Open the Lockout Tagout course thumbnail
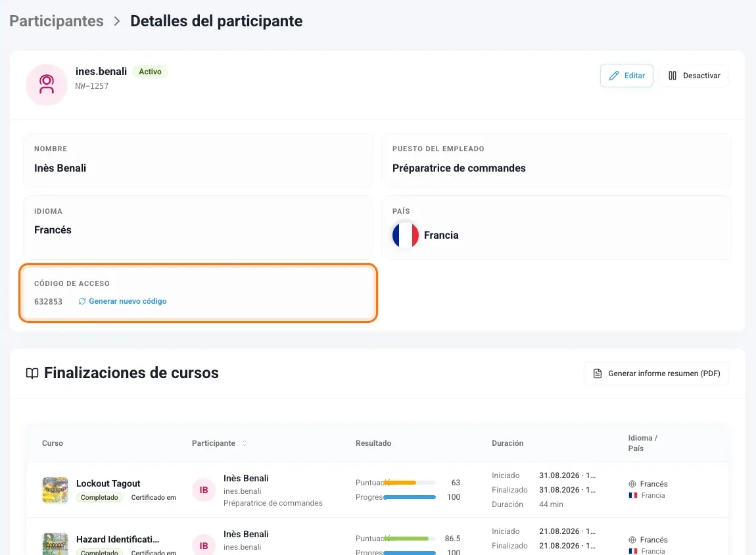Viewport: 756px width, 555px height. (x=55, y=490)
